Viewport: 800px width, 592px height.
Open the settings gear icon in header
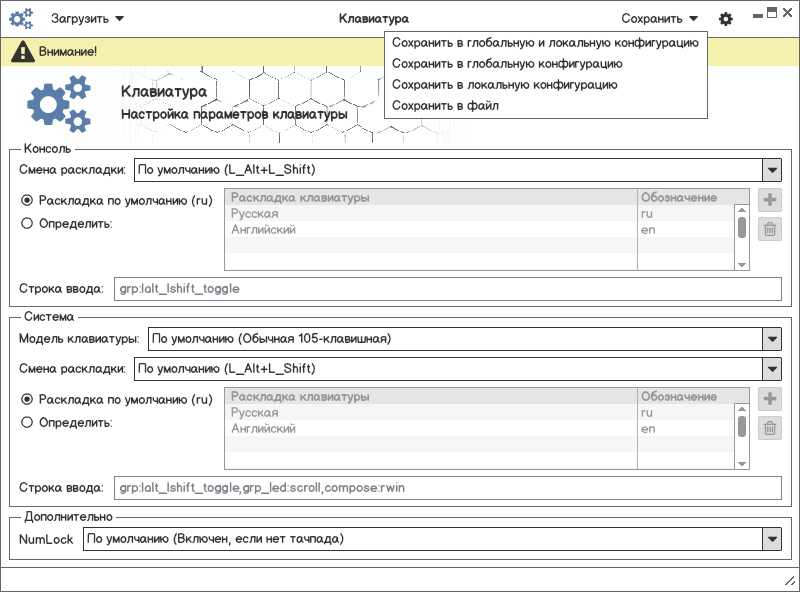(x=726, y=19)
